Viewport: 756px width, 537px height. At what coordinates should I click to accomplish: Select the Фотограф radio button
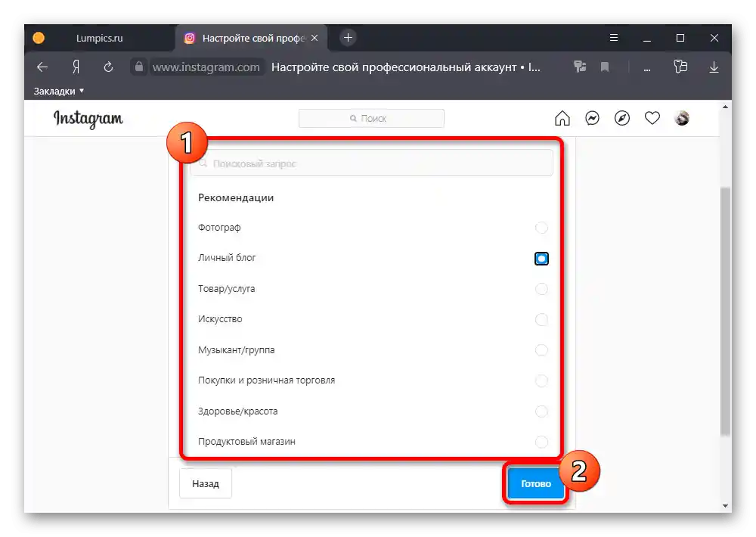[x=541, y=228]
